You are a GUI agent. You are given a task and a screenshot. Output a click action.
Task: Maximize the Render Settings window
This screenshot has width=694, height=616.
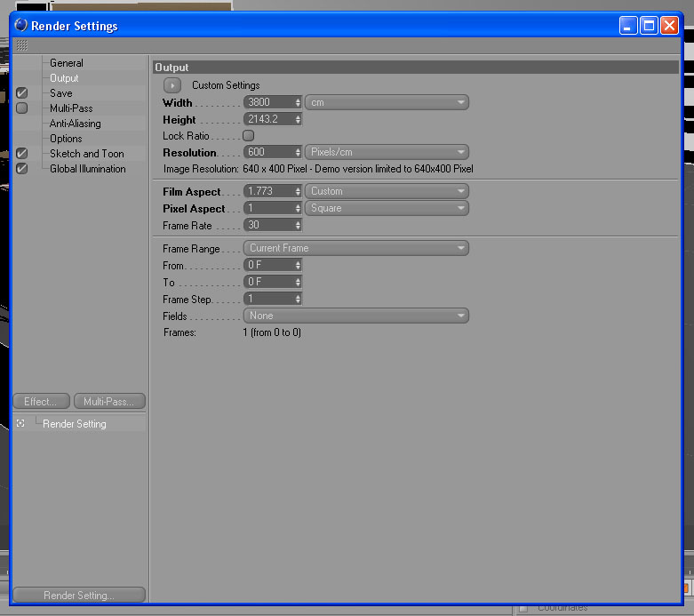649,25
